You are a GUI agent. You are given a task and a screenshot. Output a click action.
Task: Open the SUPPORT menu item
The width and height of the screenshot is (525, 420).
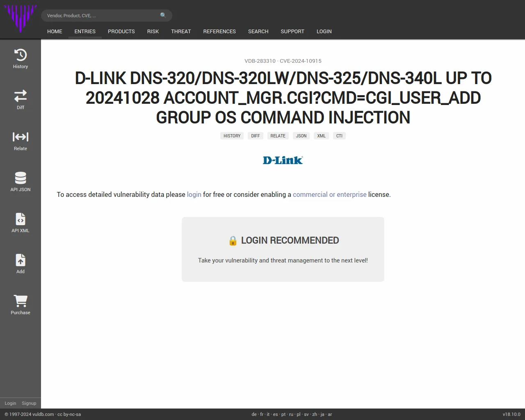click(x=292, y=31)
